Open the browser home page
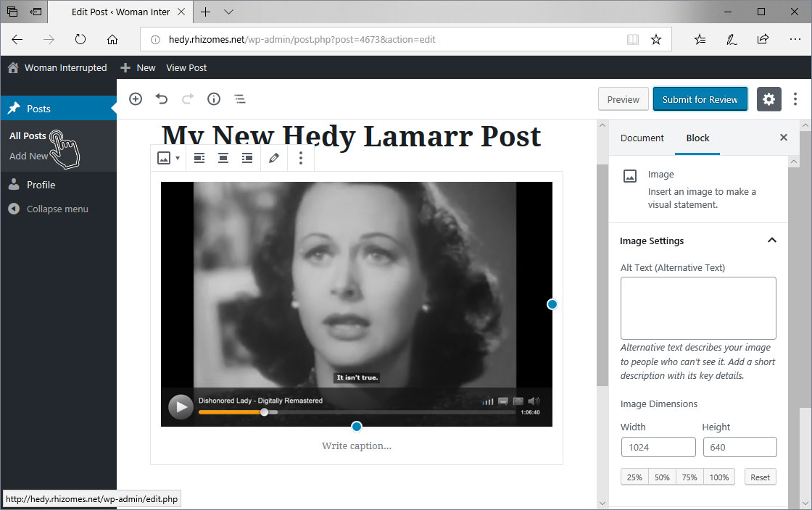 [x=112, y=39]
